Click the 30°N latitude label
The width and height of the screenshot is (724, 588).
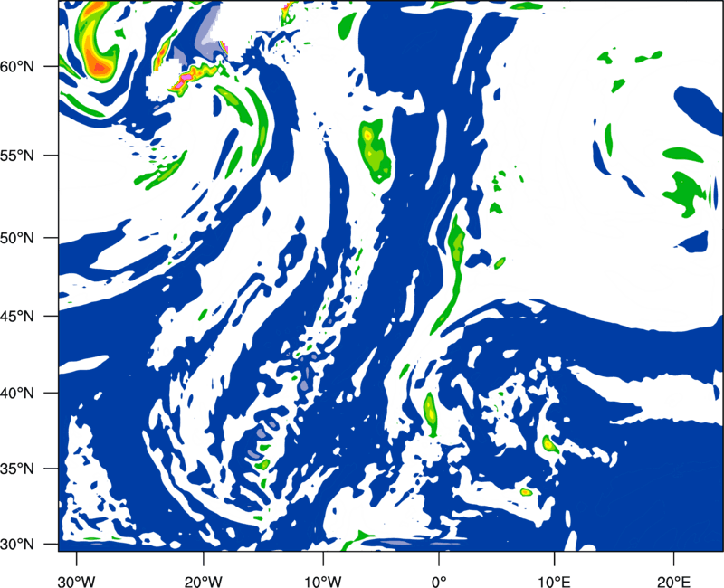17,545
